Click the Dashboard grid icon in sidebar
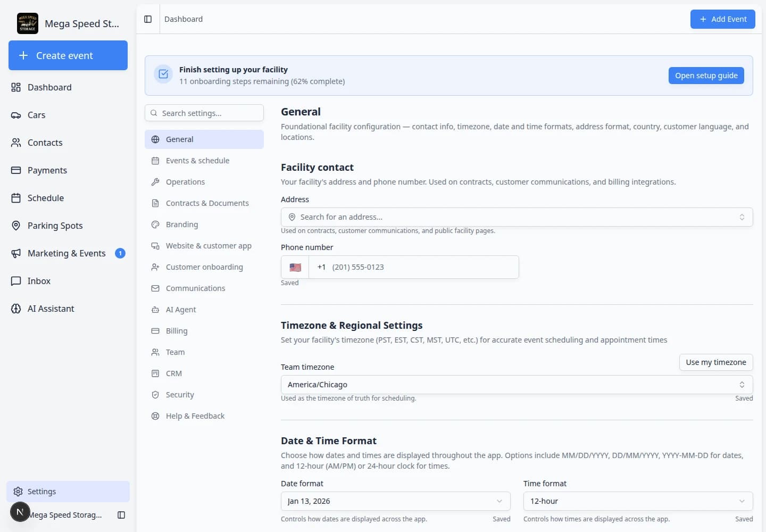This screenshot has width=766, height=532. click(x=16, y=87)
